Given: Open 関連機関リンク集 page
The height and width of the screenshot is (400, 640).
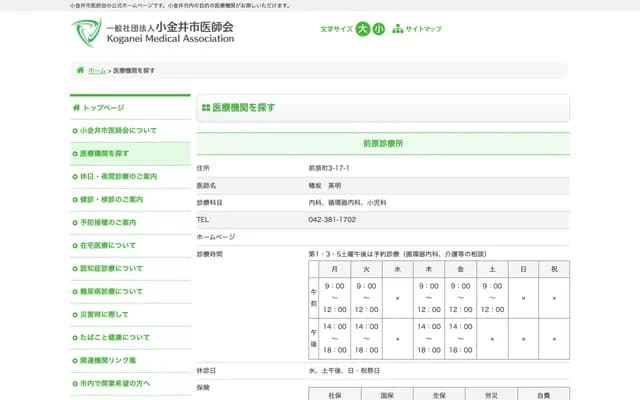Looking at the screenshot, I should pos(108,360).
